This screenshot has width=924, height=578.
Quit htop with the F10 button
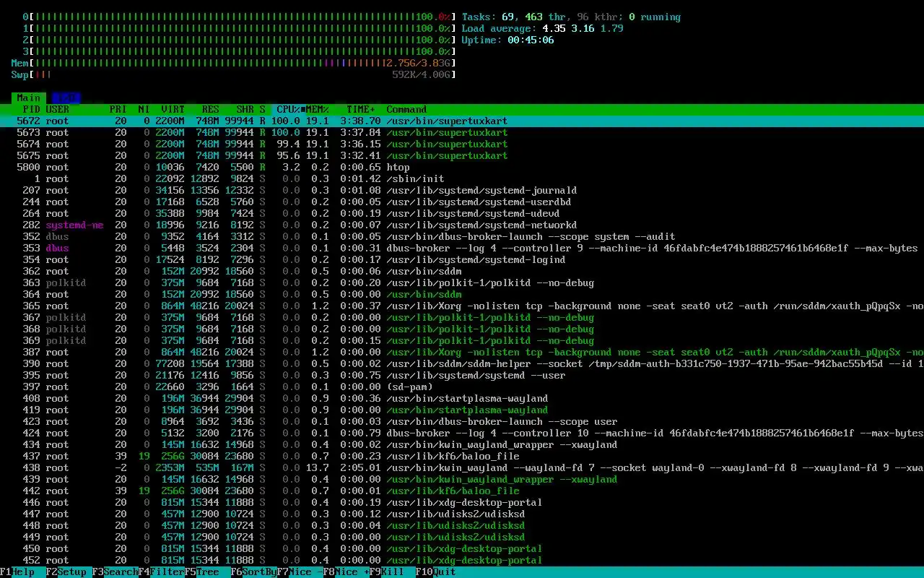(x=436, y=571)
